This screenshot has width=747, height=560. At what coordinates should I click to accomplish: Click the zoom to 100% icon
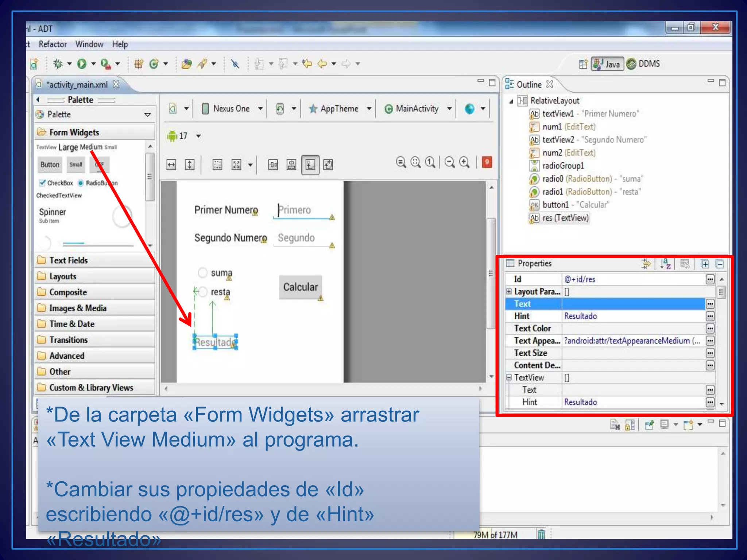point(430,162)
